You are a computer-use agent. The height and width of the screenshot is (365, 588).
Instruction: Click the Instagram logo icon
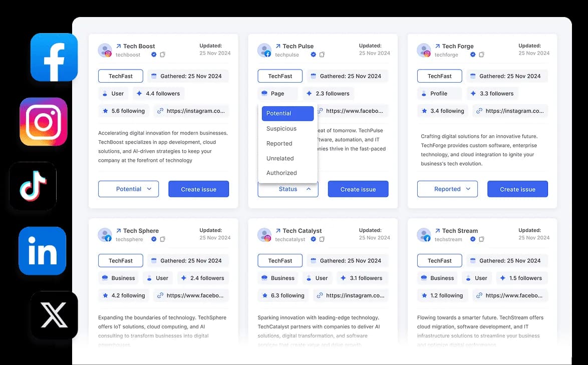click(44, 122)
